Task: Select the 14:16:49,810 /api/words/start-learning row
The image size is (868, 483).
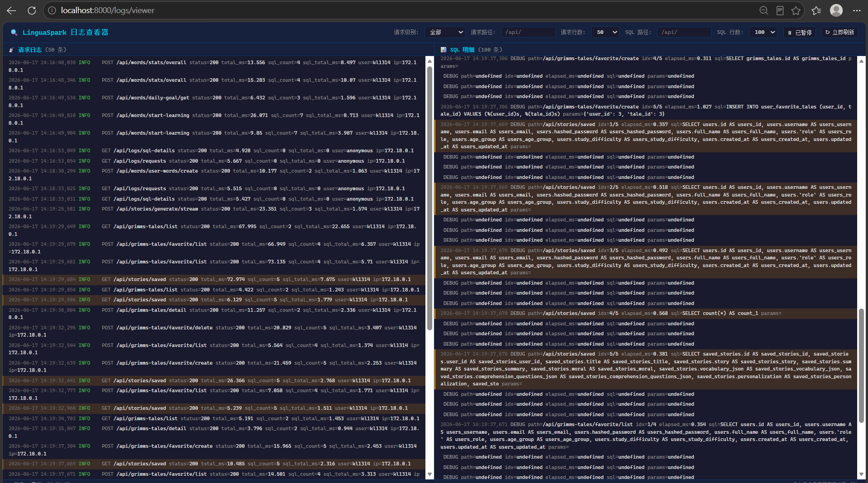Action: tap(214, 119)
